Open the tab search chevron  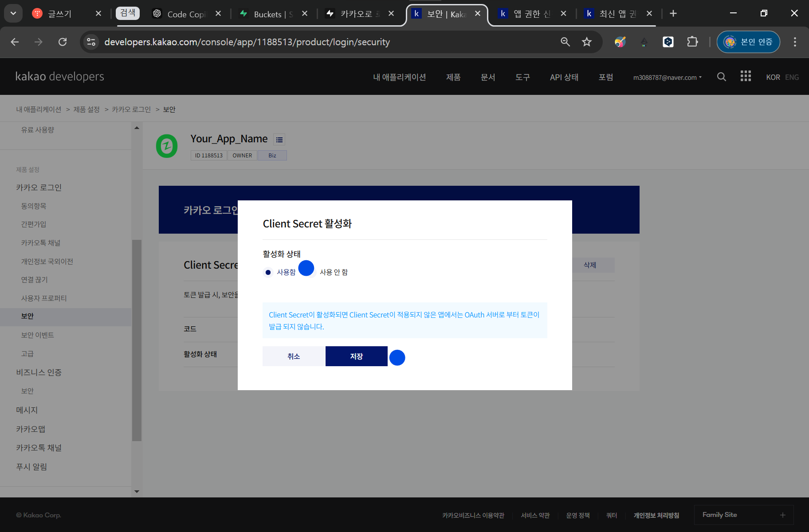(13, 13)
